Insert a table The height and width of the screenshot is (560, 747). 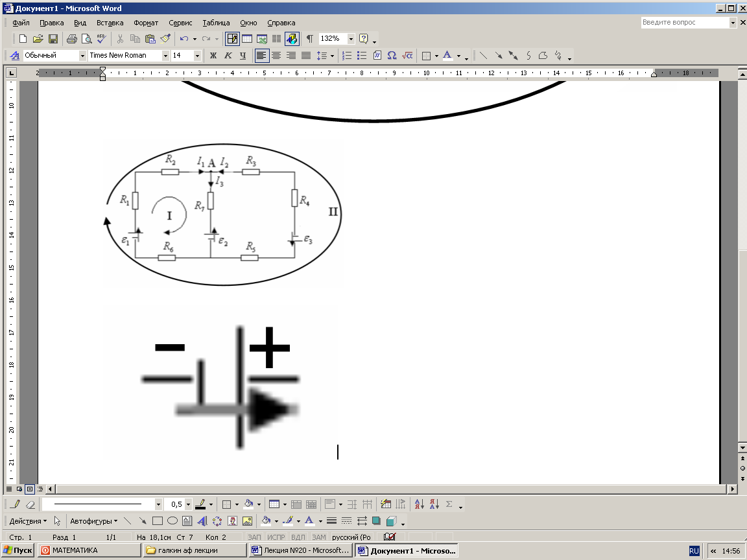(247, 39)
